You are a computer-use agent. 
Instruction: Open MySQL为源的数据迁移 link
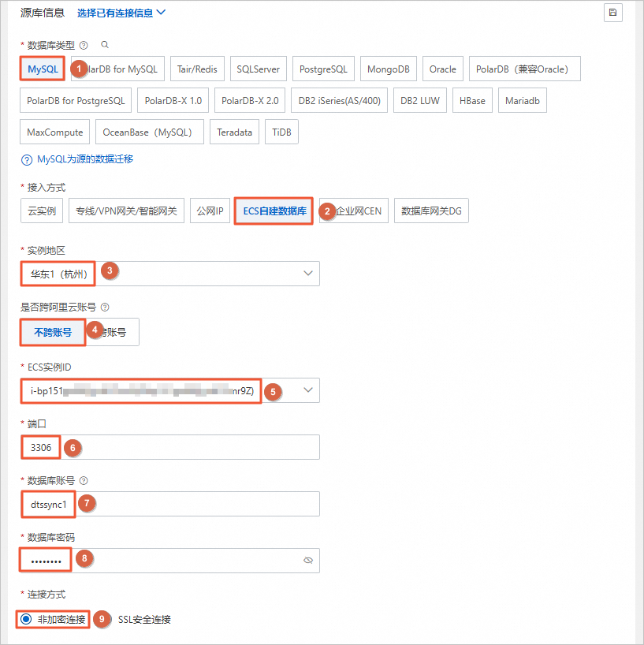85,159
